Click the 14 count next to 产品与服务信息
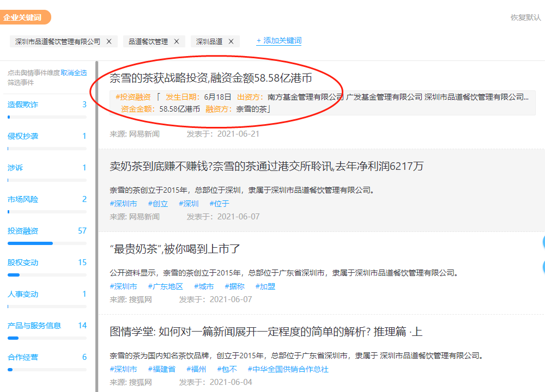 click(82, 326)
